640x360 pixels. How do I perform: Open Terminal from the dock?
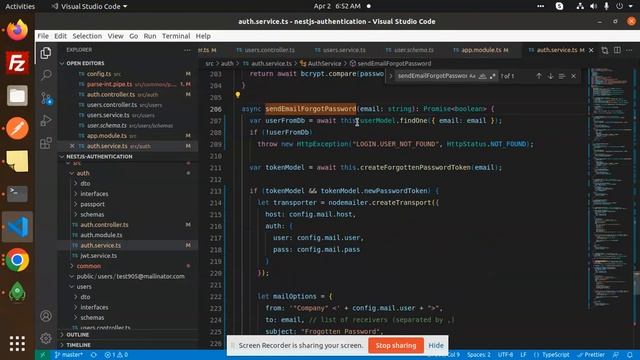(x=17, y=194)
